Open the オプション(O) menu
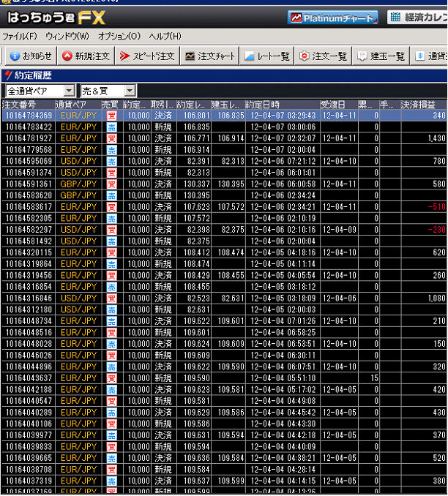This screenshot has width=448, height=496. [119, 36]
